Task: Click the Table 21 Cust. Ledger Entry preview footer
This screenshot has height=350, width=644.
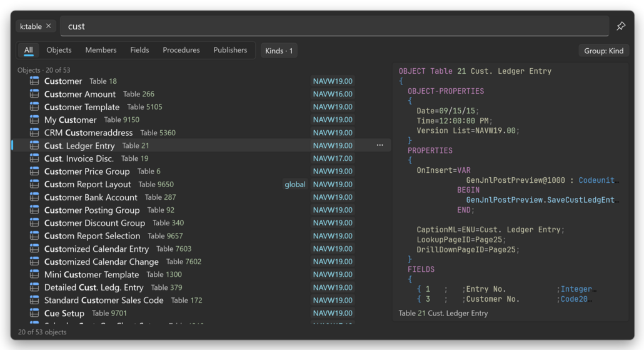Action: (443, 314)
